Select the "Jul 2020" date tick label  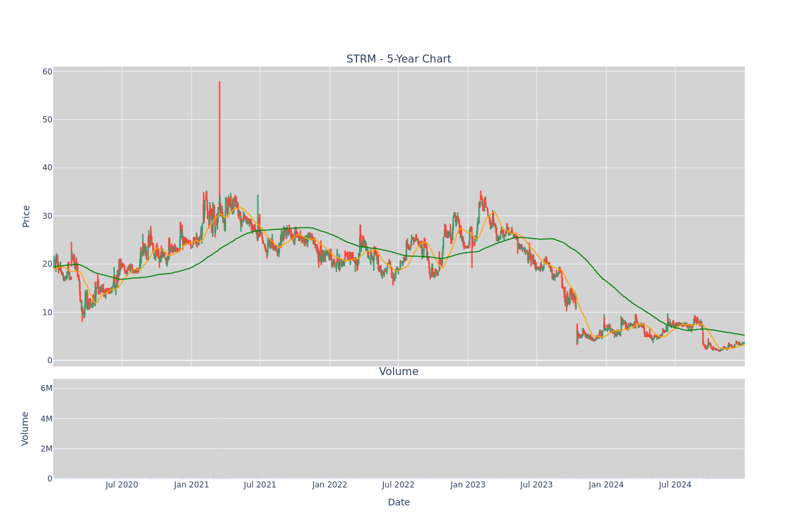pos(122,485)
